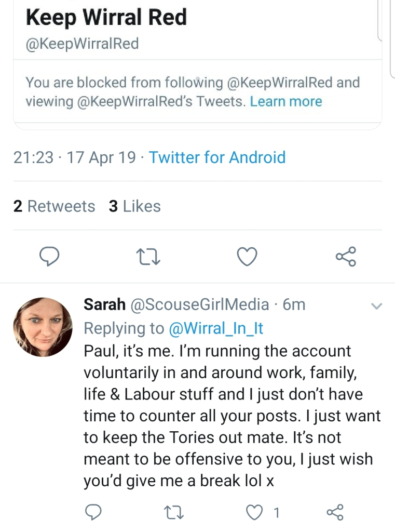Share the main tweet
Viewport: 395px width, 532px height.
pyautogui.click(x=346, y=256)
